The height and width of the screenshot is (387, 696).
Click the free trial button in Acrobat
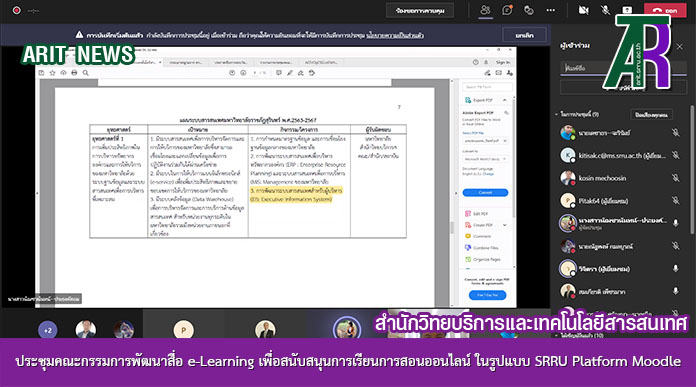click(487, 295)
